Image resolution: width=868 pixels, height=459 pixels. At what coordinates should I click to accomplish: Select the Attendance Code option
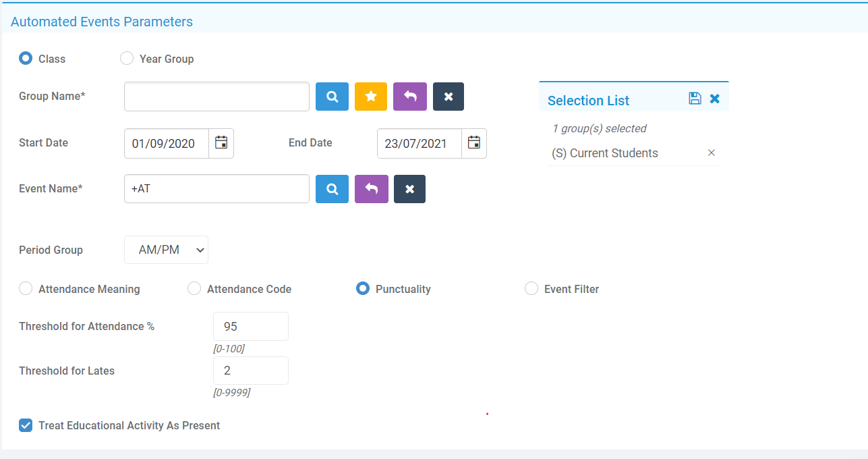(194, 288)
